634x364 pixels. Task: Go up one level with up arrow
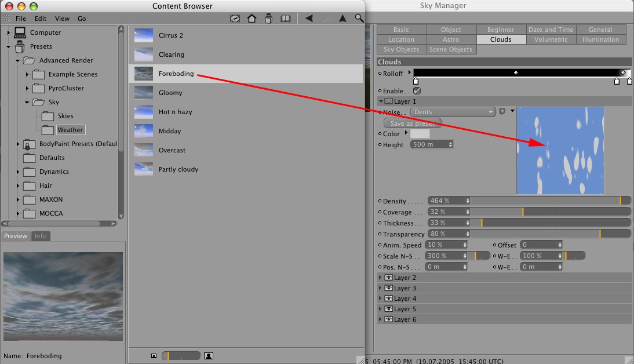342,19
